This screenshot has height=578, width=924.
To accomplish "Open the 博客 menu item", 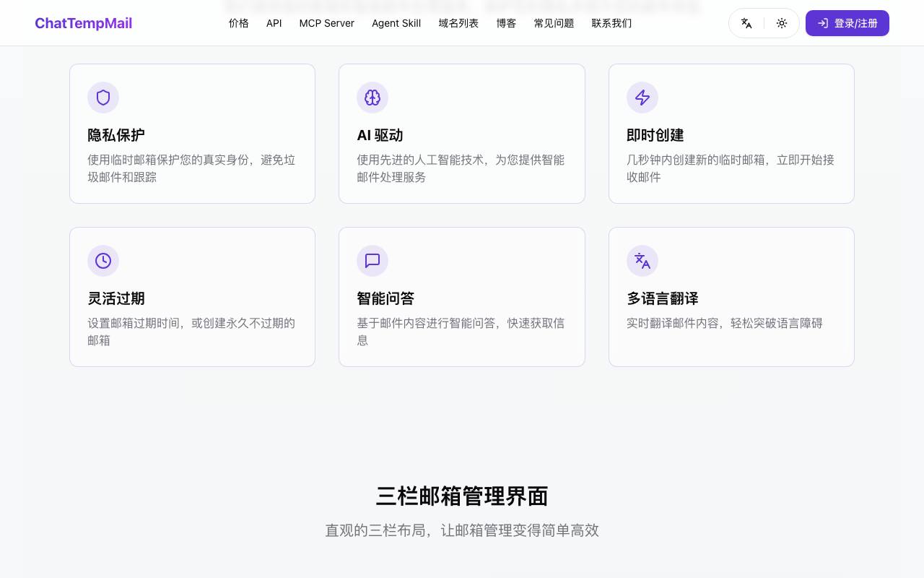I will 506,23.
